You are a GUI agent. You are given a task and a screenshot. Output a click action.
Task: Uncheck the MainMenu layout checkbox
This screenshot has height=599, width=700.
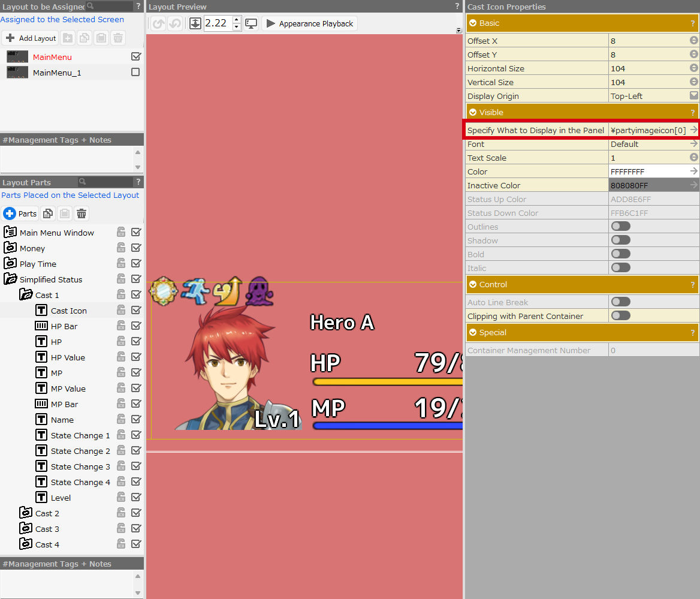click(135, 56)
